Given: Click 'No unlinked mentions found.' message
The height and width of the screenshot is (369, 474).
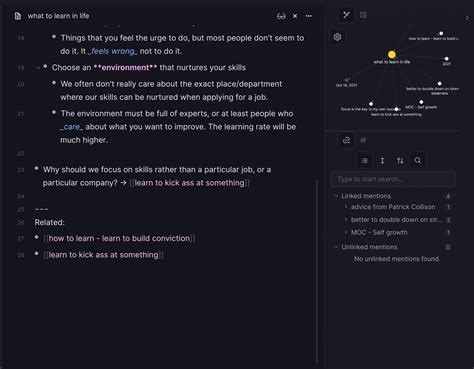Looking at the screenshot, I should pos(397,259).
